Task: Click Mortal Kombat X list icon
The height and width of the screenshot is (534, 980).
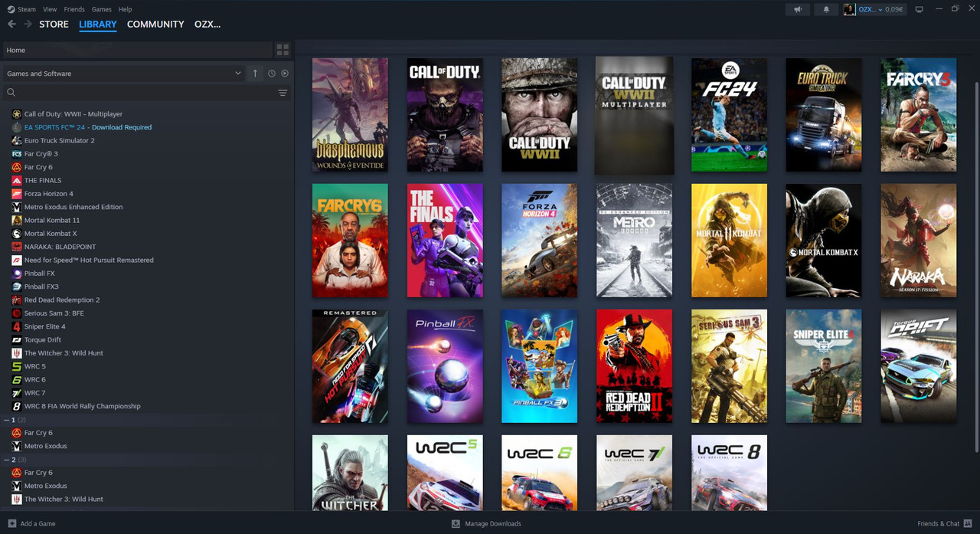Action: pyautogui.click(x=17, y=234)
